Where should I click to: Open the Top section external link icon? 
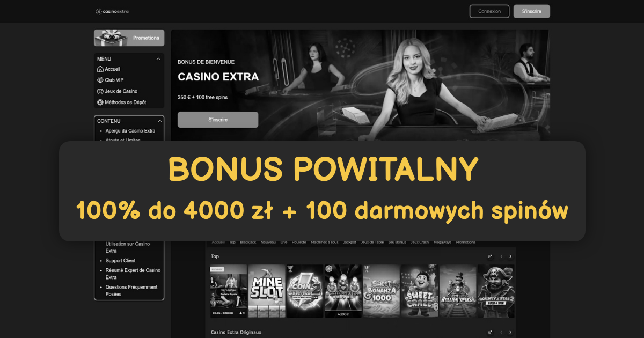[x=490, y=256]
